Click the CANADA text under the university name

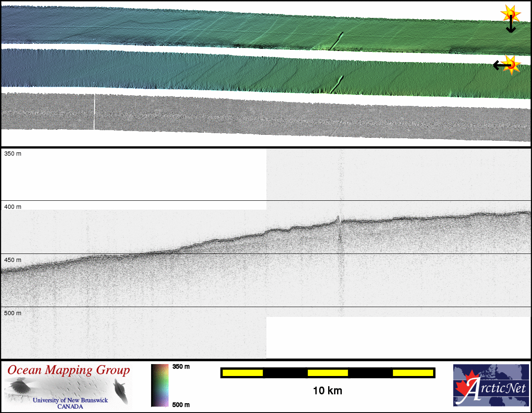pos(70,407)
